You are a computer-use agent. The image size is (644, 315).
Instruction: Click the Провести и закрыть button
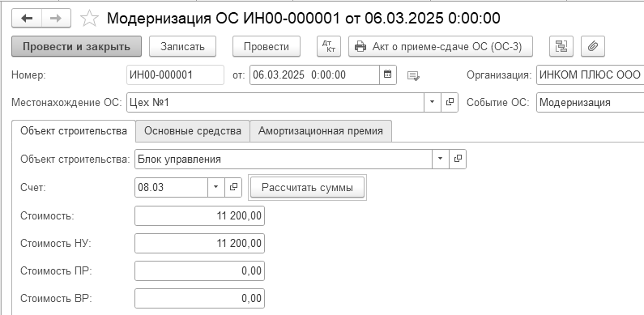pyautogui.click(x=76, y=46)
